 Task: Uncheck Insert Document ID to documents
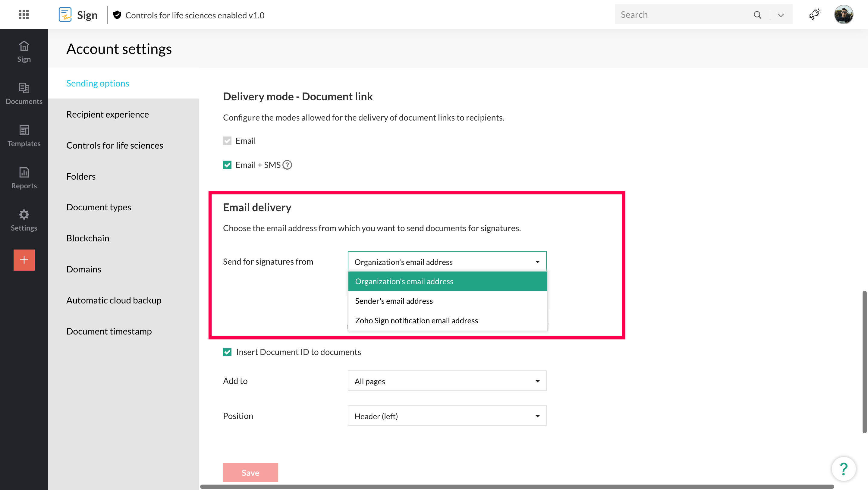point(227,352)
